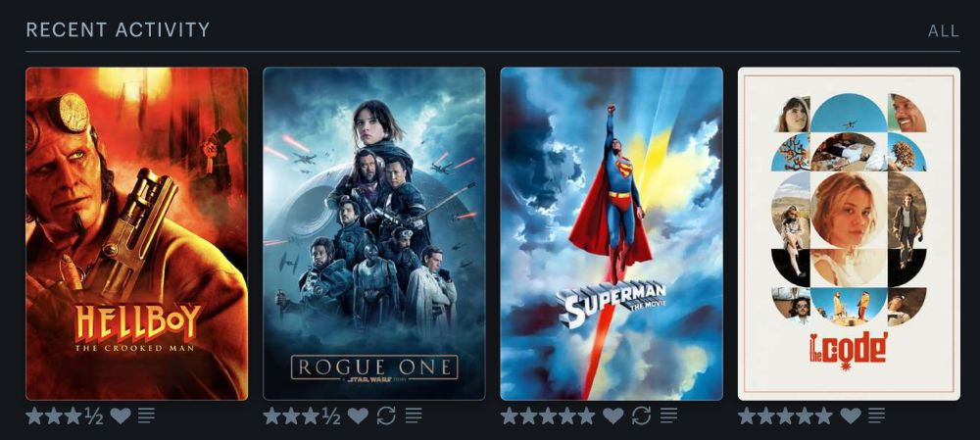Open the Rogue One poster

pos(374,233)
